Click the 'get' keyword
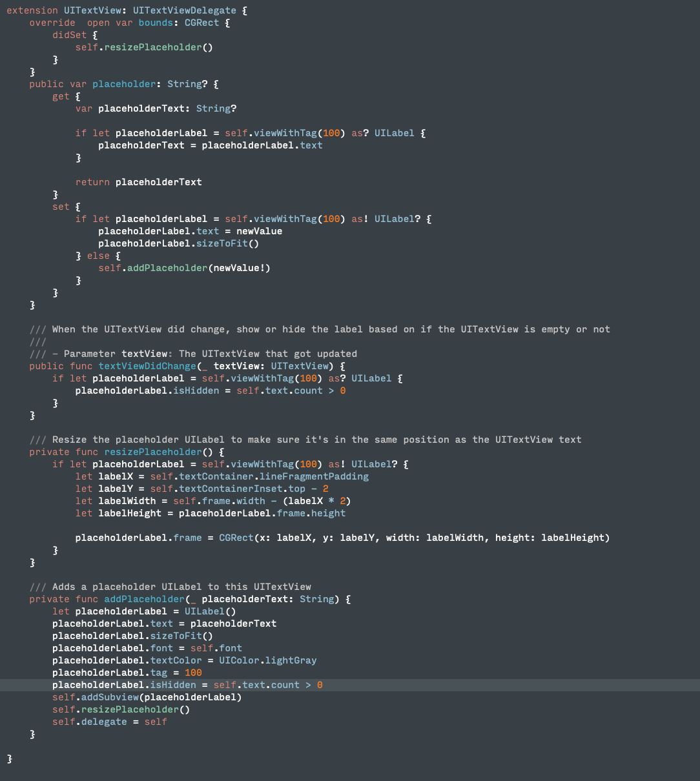700x781 pixels. click(x=61, y=96)
